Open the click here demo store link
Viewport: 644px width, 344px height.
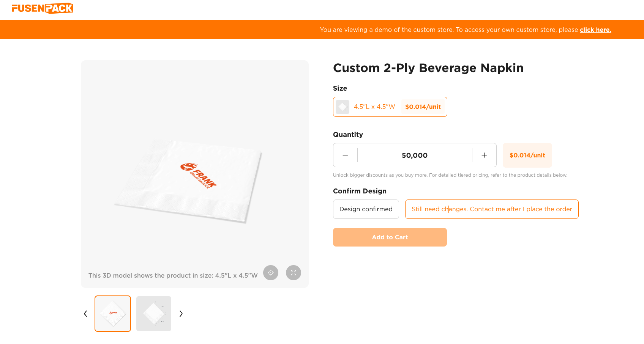coord(595,30)
